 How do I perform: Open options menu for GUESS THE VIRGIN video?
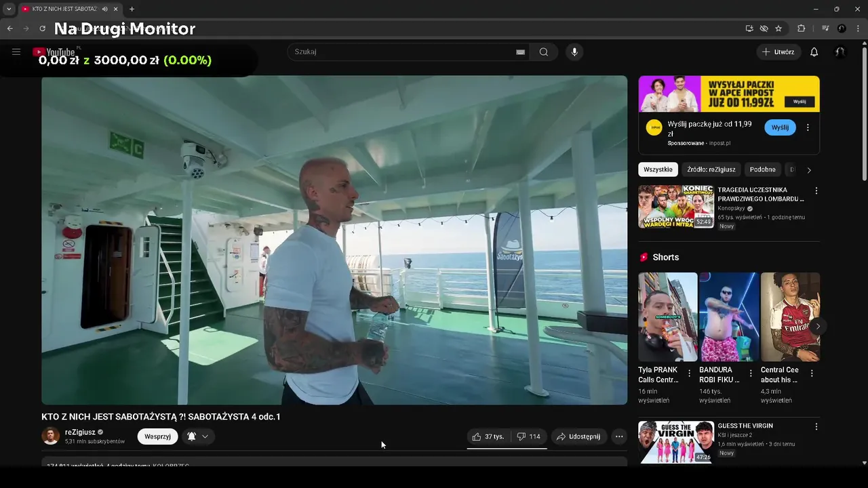(x=816, y=427)
